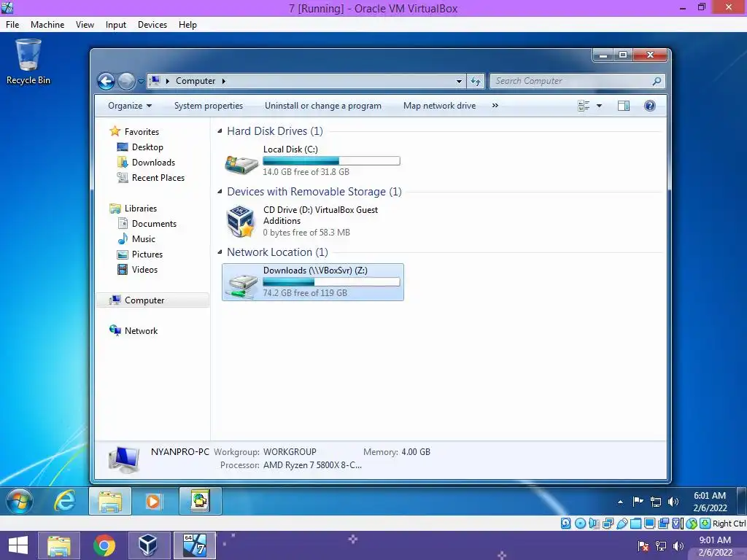Open the VirtualBox Help menu
Screen dimensions: 747x560
pos(187,25)
